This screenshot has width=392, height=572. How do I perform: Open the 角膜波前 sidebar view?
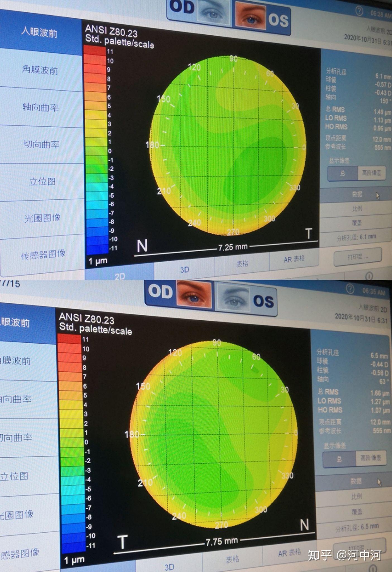point(40,70)
